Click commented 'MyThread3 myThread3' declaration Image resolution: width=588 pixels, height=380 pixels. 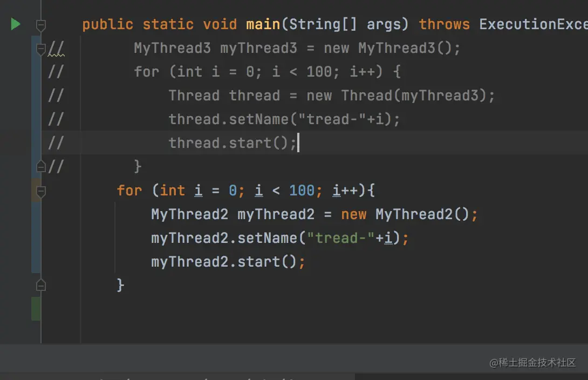click(x=216, y=48)
